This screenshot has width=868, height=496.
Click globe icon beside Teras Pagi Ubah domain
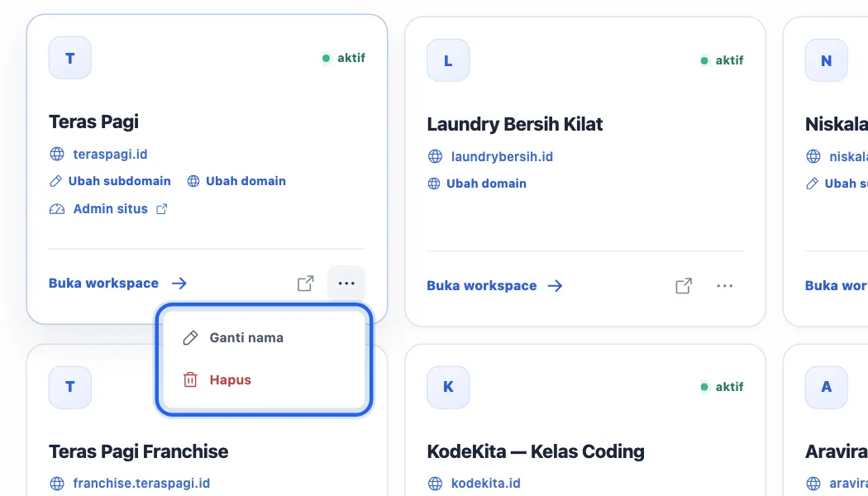tap(193, 181)
